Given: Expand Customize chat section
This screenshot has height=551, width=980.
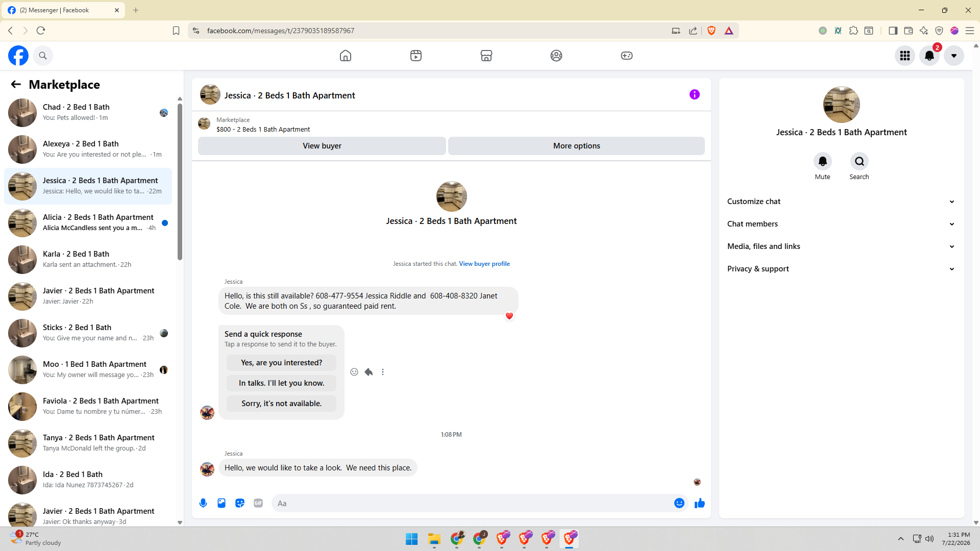Looking at the screenshot, I should (841, 202).
